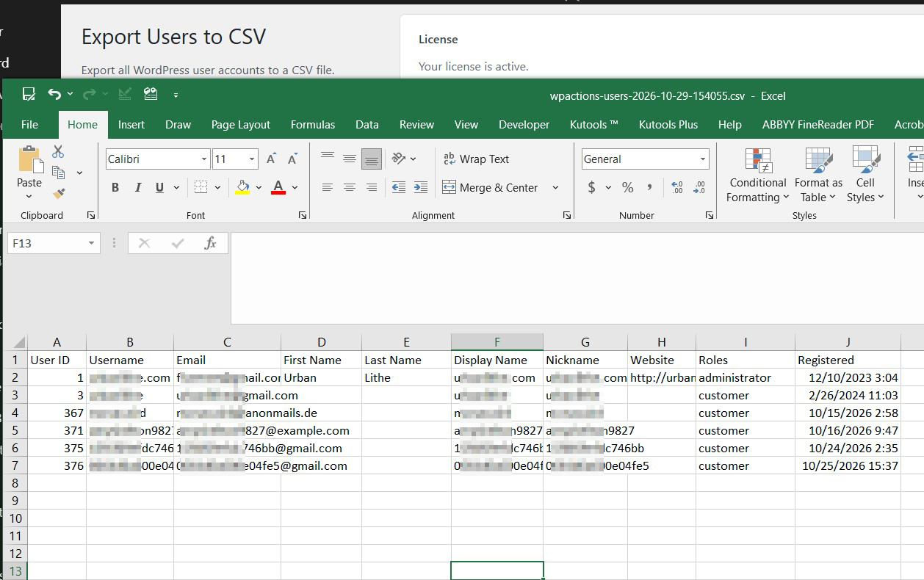Image resolution: width=924 pixels, height=580 pixels.
Task: Click the Cut scissors icon
Action: pos(58,152)
